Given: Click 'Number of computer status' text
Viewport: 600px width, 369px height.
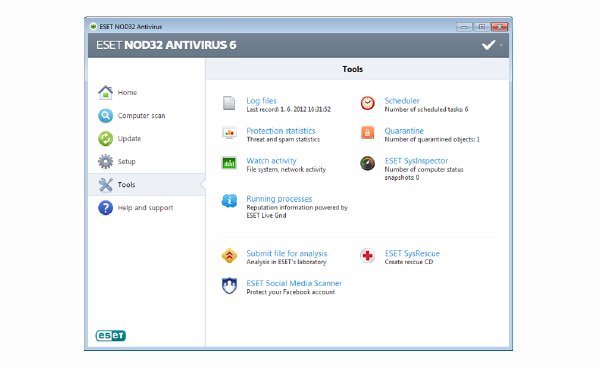Looking at the screenshot, I should 424,170.
